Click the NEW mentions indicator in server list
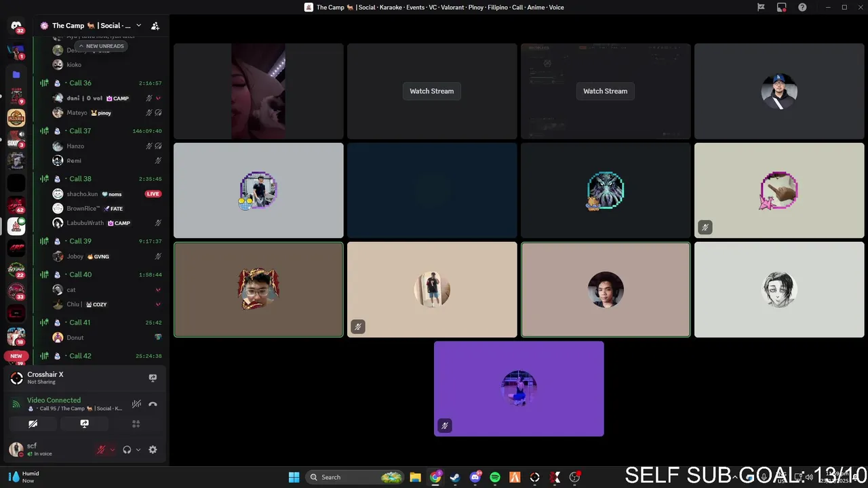This screenshot has width=868, height=488. pos(16,356)
